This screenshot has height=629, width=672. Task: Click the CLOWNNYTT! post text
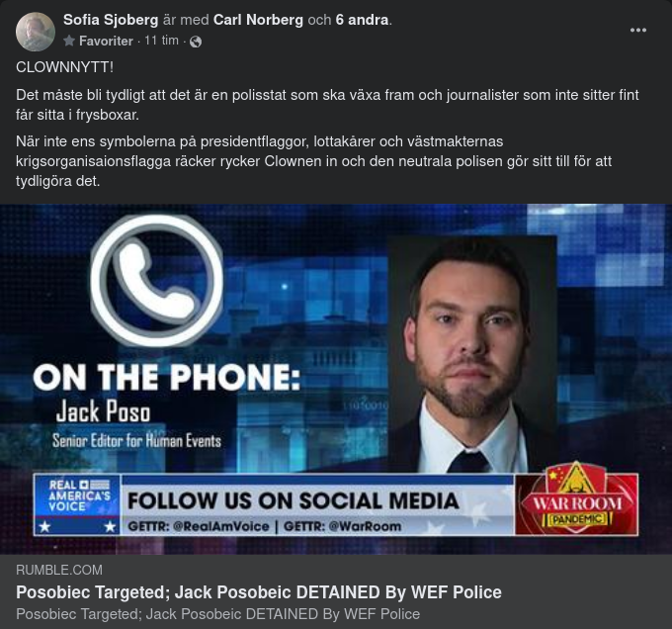tap(64, 67)
